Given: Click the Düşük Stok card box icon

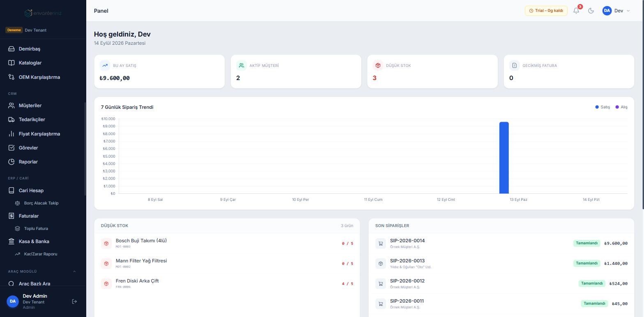Looking at the screenshot, I should 378,65.
